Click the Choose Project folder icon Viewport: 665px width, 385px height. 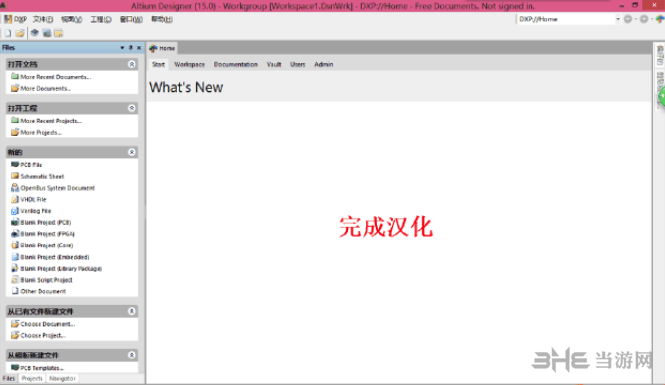tap(15, 335)
